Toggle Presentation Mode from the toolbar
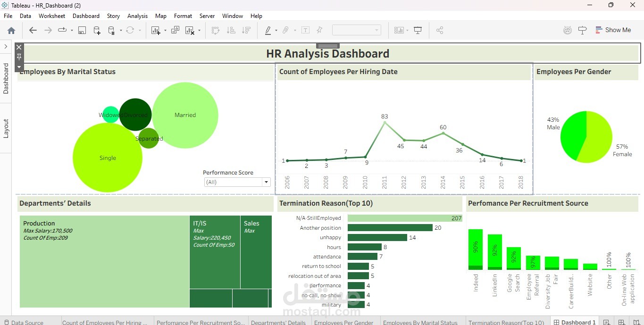Screen dimensions: 644x325 coord(418,30)
